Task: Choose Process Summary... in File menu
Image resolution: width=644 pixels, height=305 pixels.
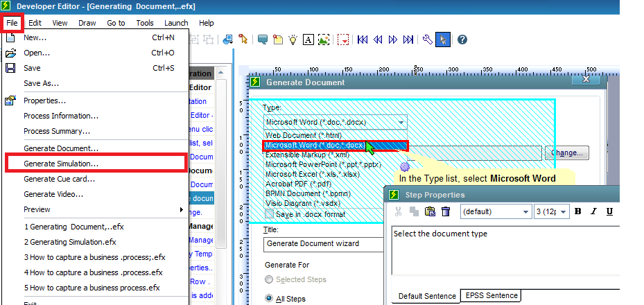Action: [x=96, y=132]
